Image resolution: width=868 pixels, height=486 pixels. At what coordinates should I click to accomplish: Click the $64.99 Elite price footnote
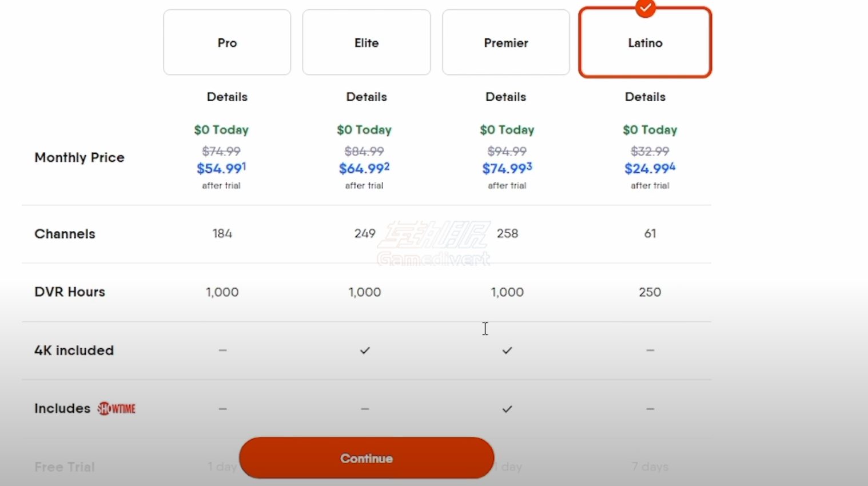click(387, 166)
